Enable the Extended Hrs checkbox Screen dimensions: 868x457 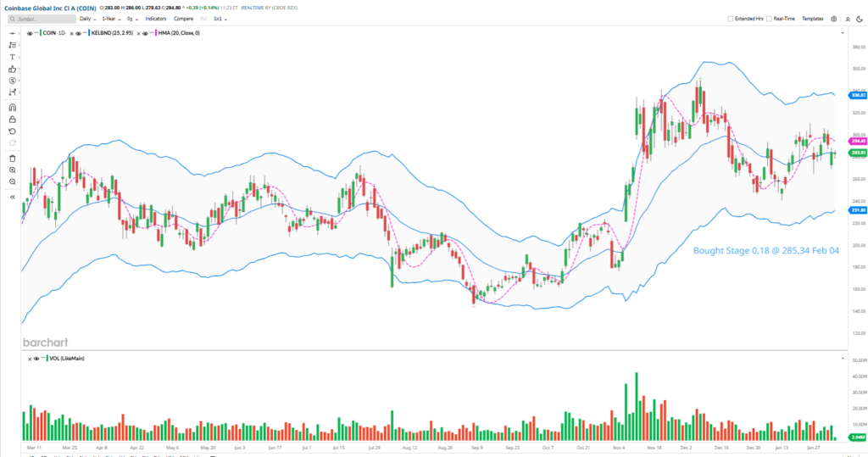pyautogui.click(x=732, y=18)
